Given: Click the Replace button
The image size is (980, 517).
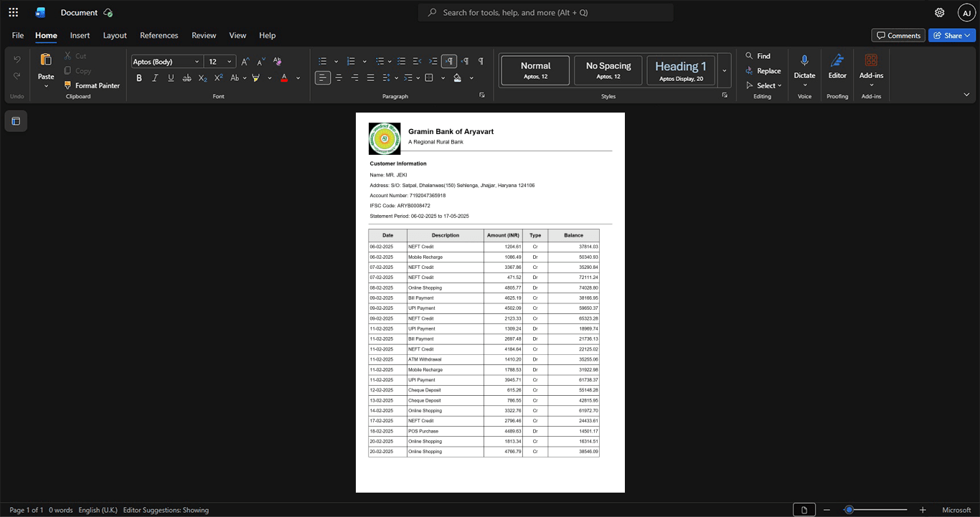Looking at the screenshot, I should tap(763, 71).
